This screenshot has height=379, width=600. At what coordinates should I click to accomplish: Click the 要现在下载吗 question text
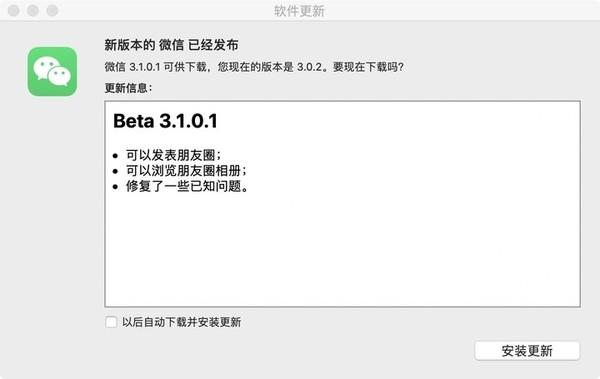[368, 67]
